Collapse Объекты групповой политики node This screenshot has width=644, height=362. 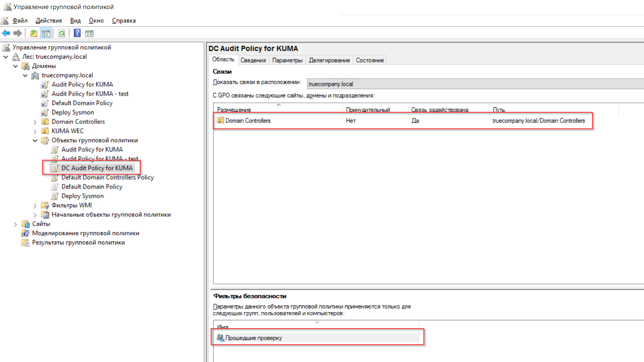tap(35, 140)
